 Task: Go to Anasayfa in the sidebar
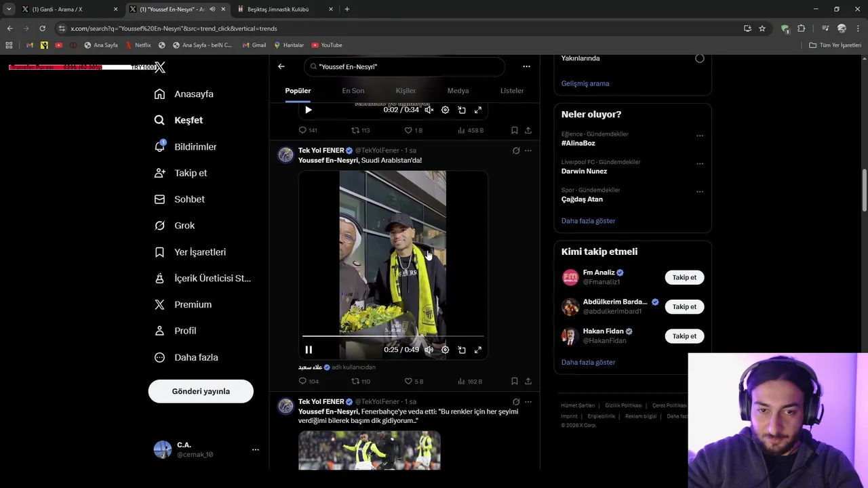[x=184, y=94]
